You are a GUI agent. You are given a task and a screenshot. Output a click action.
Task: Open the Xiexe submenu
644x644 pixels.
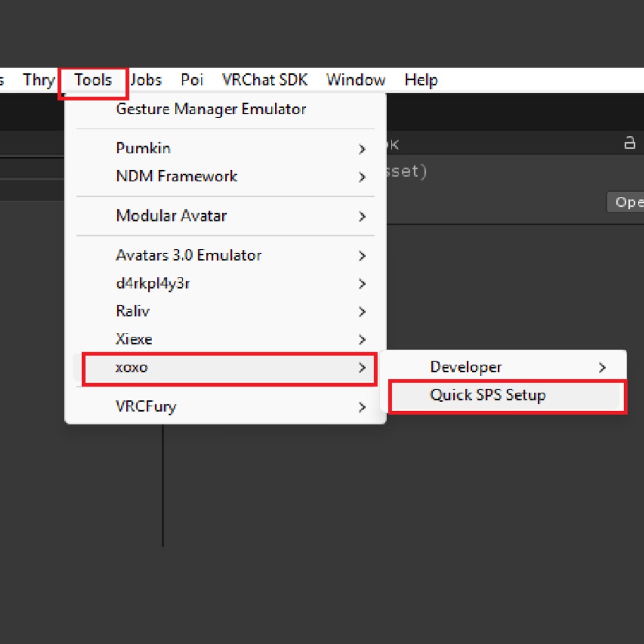pyautogui.click(x=225, y=339)
